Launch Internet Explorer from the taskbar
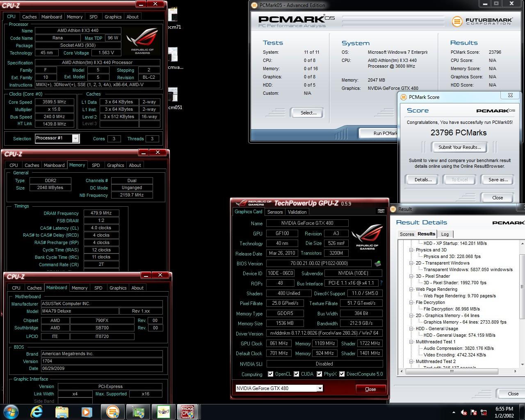Screen dimensions: 525x420 [x=37, y=412]
